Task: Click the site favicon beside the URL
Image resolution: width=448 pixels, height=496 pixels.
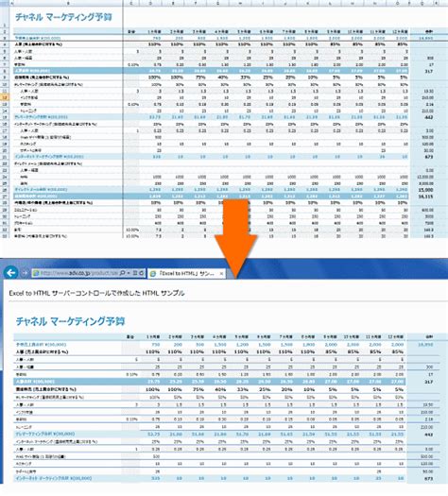Action: pos(36,273)
